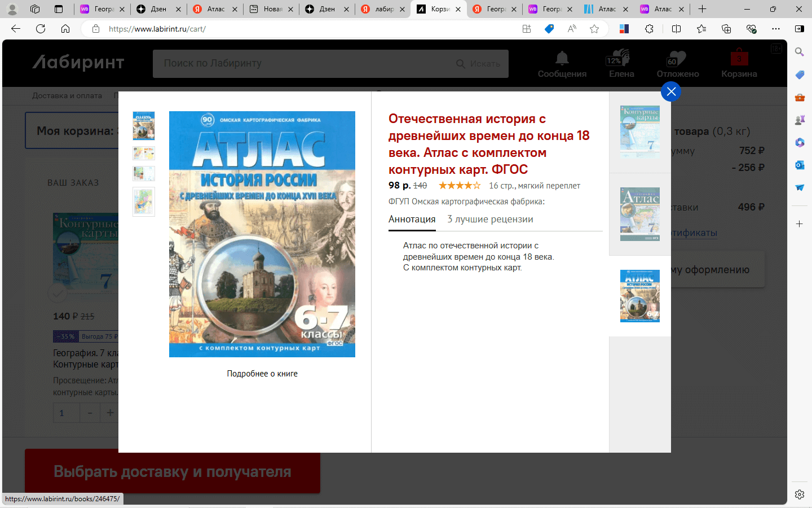Open Read aloud icon in address bar
812x508 pixels.
pos(572,29)
